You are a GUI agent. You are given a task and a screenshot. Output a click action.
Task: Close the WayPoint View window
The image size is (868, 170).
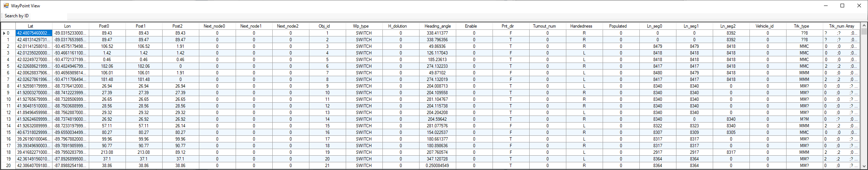click(x=859, y=6)
